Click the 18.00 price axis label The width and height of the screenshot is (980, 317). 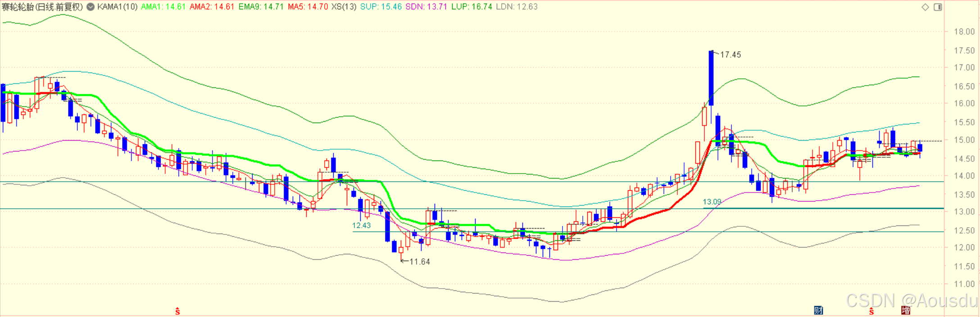click(x=964, y=32)
